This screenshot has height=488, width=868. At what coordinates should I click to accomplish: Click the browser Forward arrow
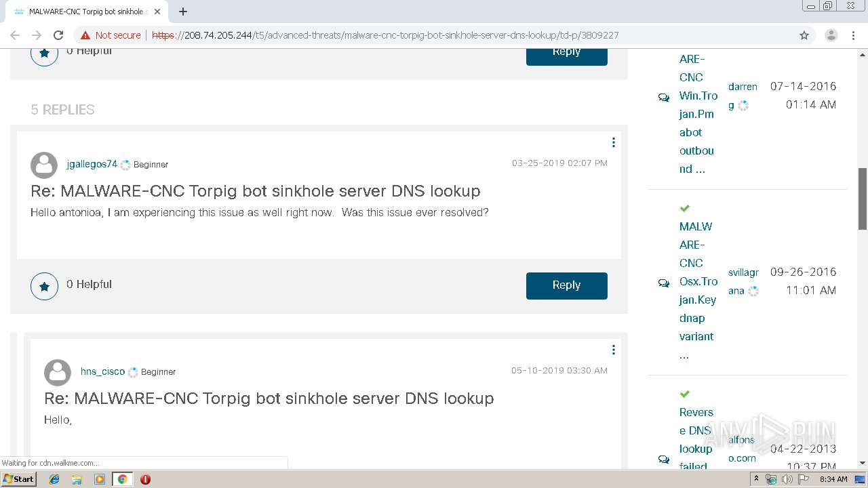coord(37,35)
